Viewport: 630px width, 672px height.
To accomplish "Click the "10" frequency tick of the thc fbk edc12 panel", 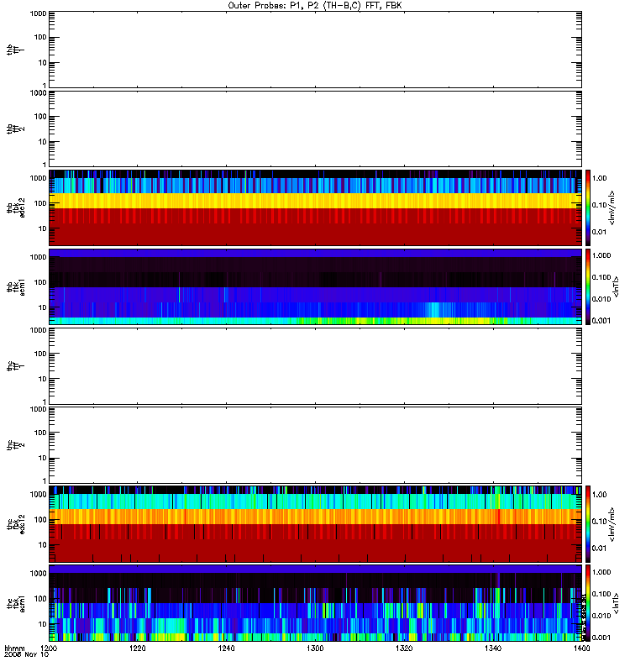I will pyautogui.click(x=42, y=545).
